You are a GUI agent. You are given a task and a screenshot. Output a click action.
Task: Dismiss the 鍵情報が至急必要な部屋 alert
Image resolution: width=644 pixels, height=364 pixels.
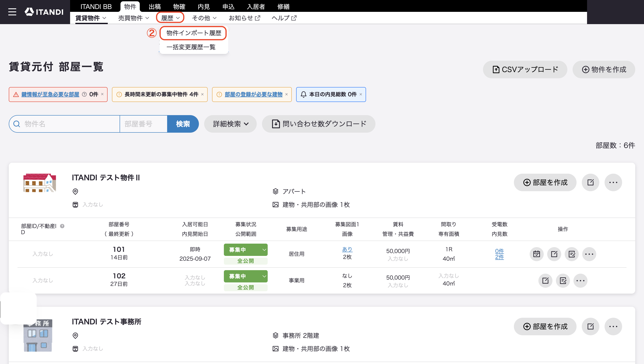point(102,94)
